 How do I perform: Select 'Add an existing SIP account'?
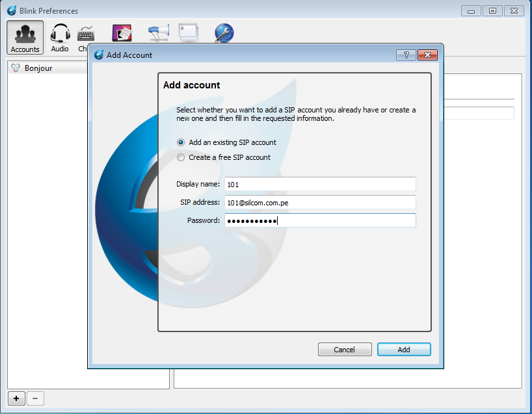pyautogui.click(x=181, y=142)
